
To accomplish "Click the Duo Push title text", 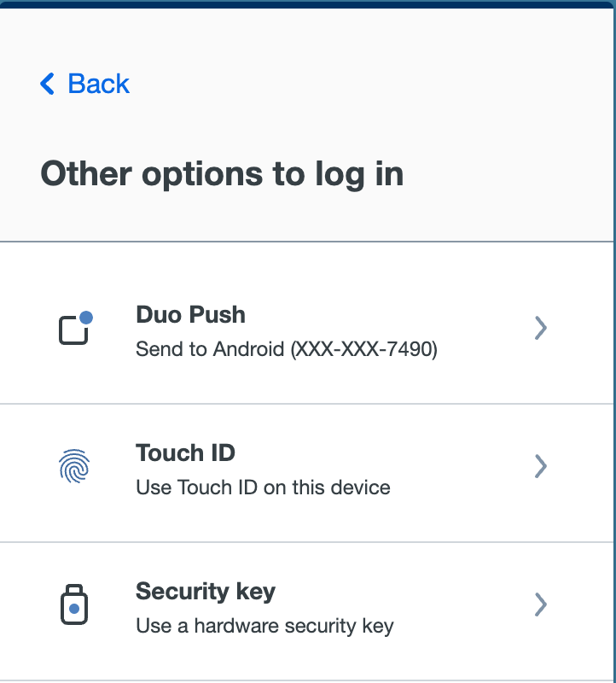I will 190,315.
